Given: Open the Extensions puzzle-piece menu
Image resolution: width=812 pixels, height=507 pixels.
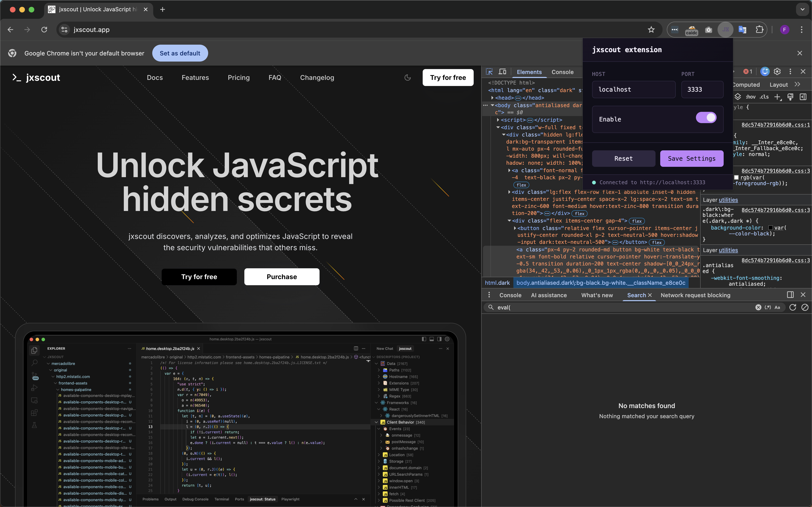Looking at the screenshot, I should pyautogui.click(x=759, y=30).
